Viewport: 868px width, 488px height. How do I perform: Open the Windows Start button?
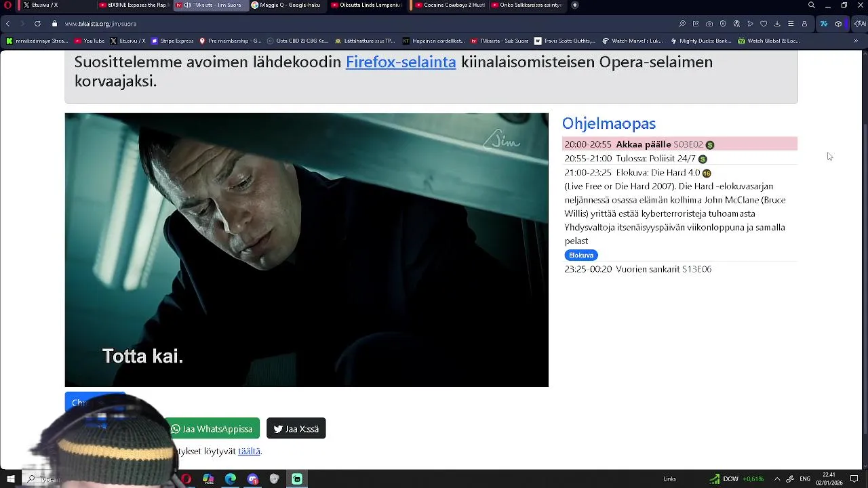(x=11, y=479)
